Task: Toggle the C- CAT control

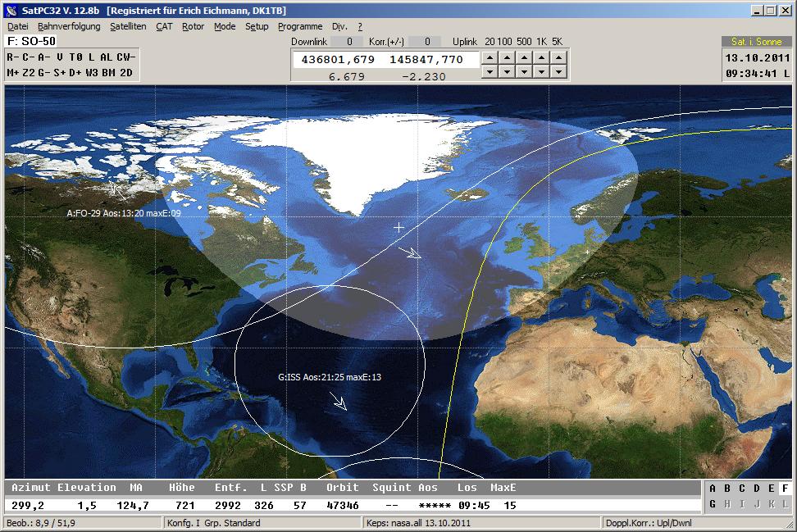Action: pos(28,57)
